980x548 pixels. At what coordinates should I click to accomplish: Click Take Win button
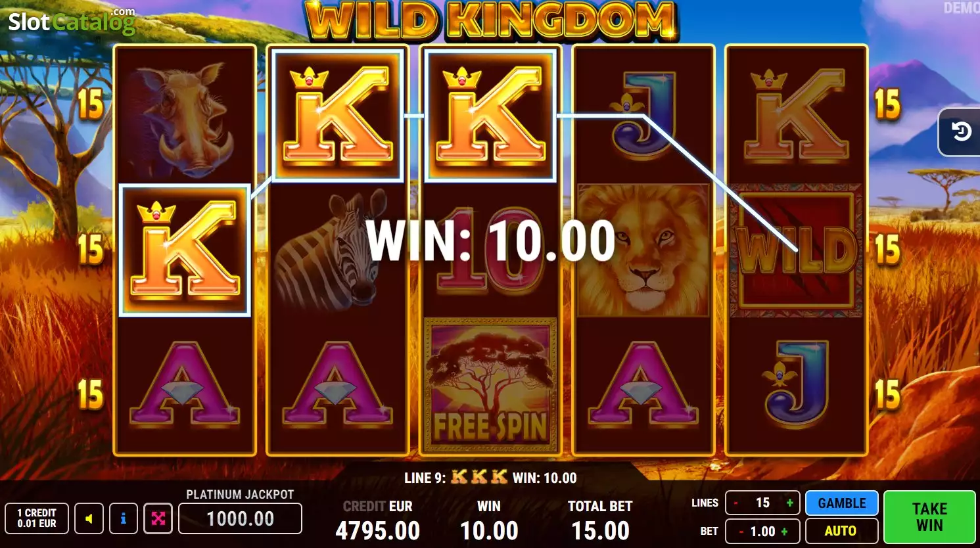[x=929, y=517]
